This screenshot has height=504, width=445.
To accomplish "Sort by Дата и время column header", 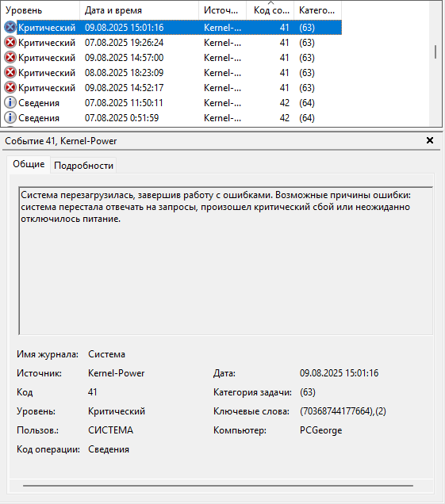I will coord(139,10).
